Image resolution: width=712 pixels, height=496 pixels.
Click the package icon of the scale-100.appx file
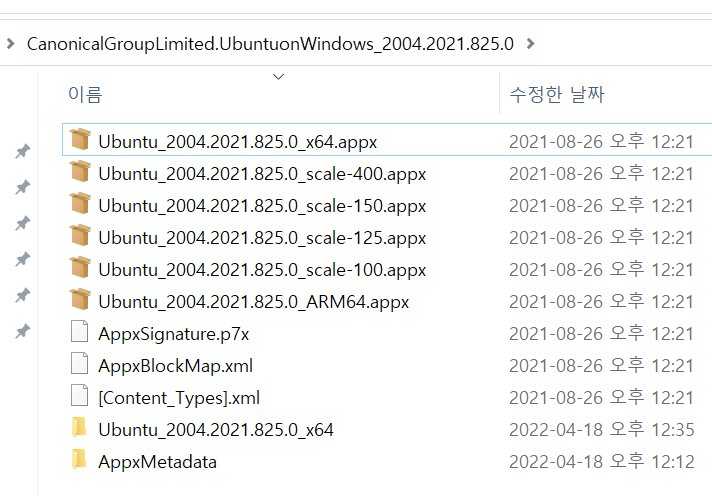80,268
